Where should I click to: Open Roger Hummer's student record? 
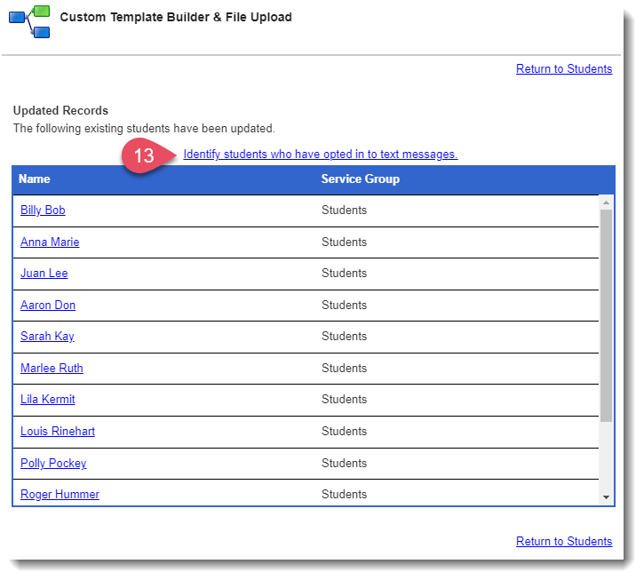click(x=60, y=494)
